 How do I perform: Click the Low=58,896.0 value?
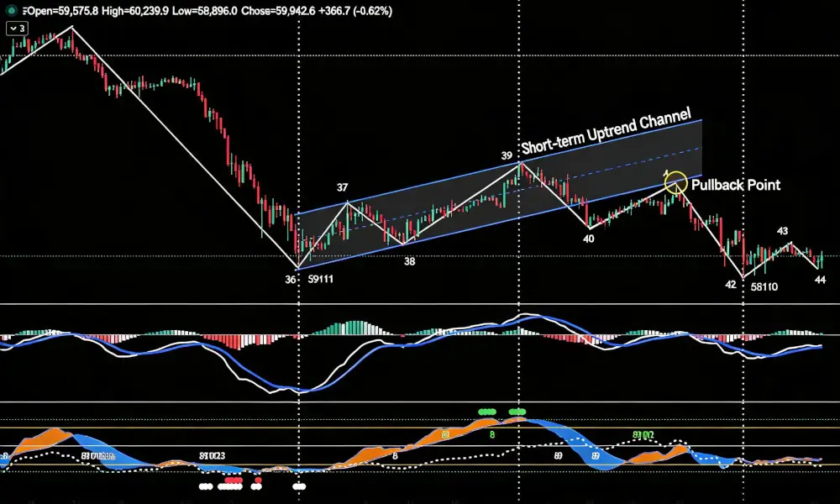(205, 11)
